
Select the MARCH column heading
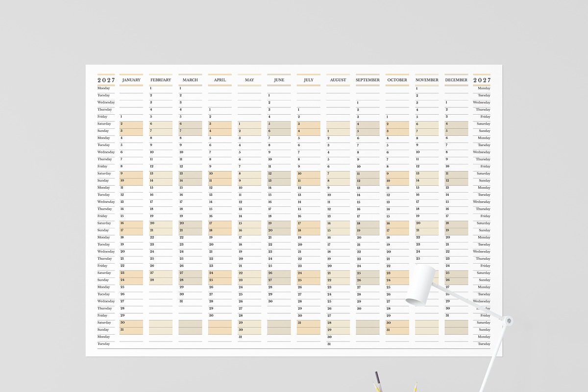click(190, 80)
